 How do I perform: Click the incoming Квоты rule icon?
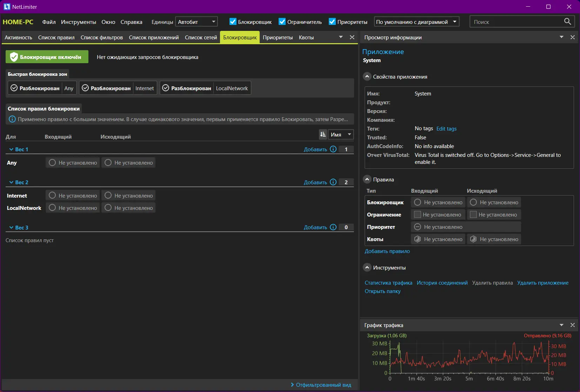418,239
